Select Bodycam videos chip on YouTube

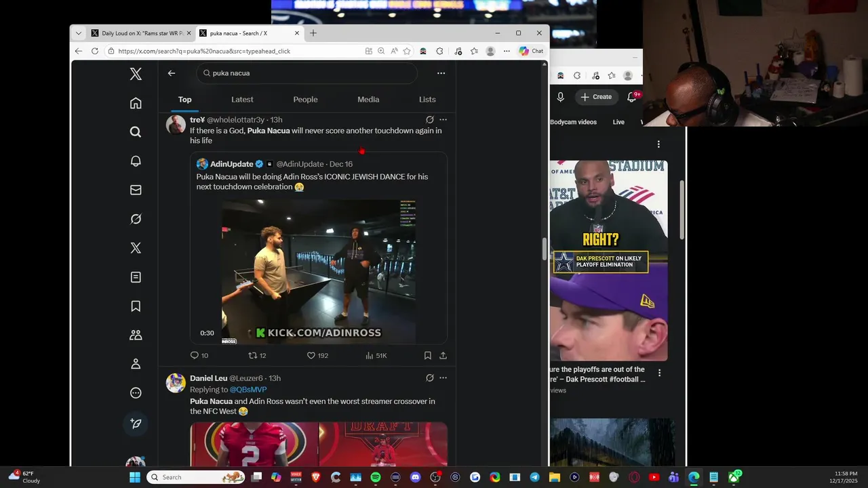(573, 122)
